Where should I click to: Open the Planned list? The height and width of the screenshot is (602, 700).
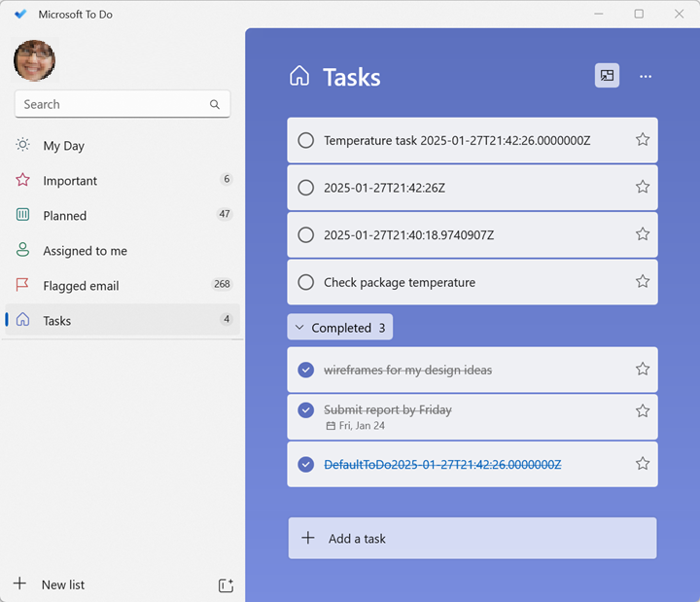pos(122,215)
